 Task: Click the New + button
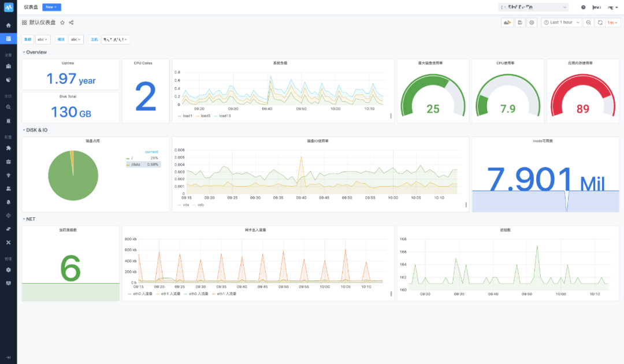click(51, 7)
